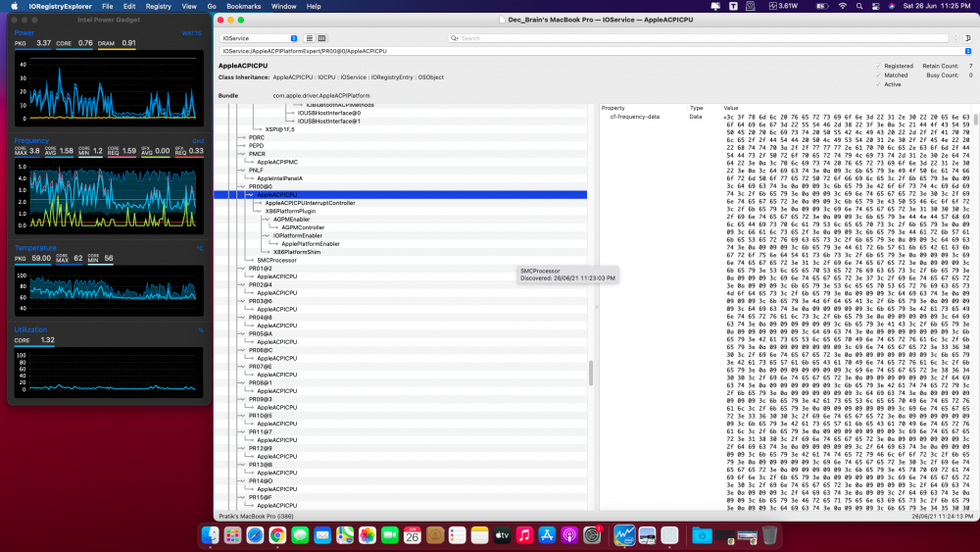Screen dimensions: 980x552
Task: Open the View menu
Action: click(189, 6)
